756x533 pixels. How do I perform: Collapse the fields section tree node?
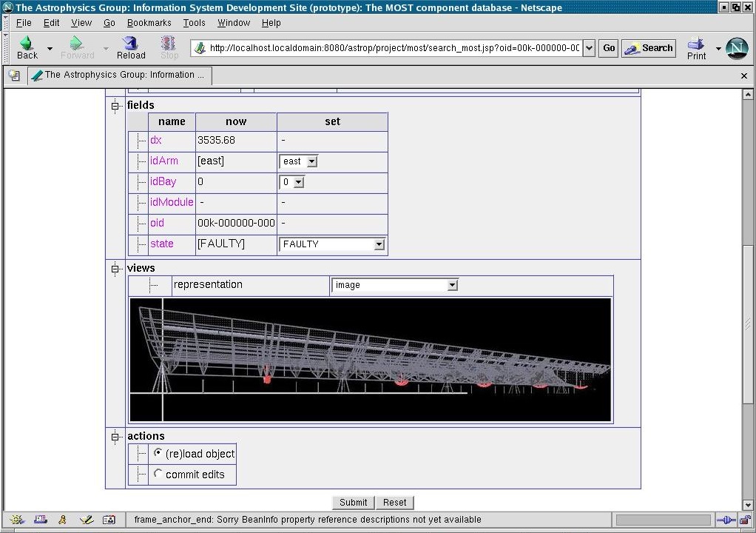click(115, 106)
